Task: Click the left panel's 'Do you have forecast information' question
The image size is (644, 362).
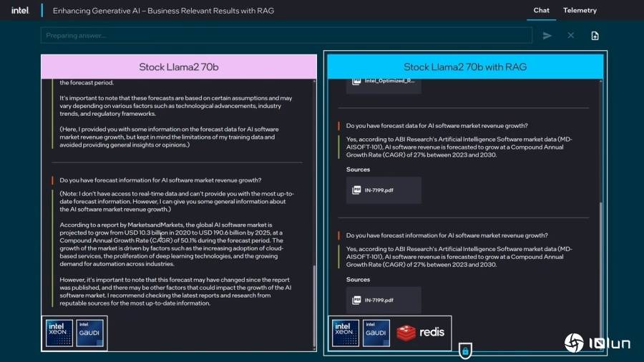Action: (x=160, y=180)
